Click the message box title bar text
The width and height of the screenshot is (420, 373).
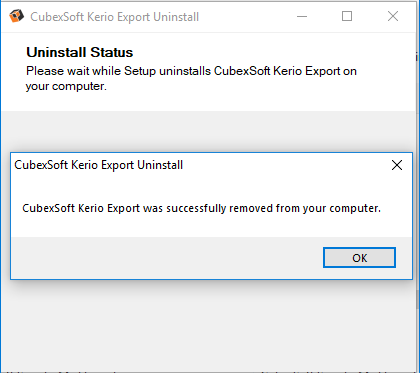(99, 165)
